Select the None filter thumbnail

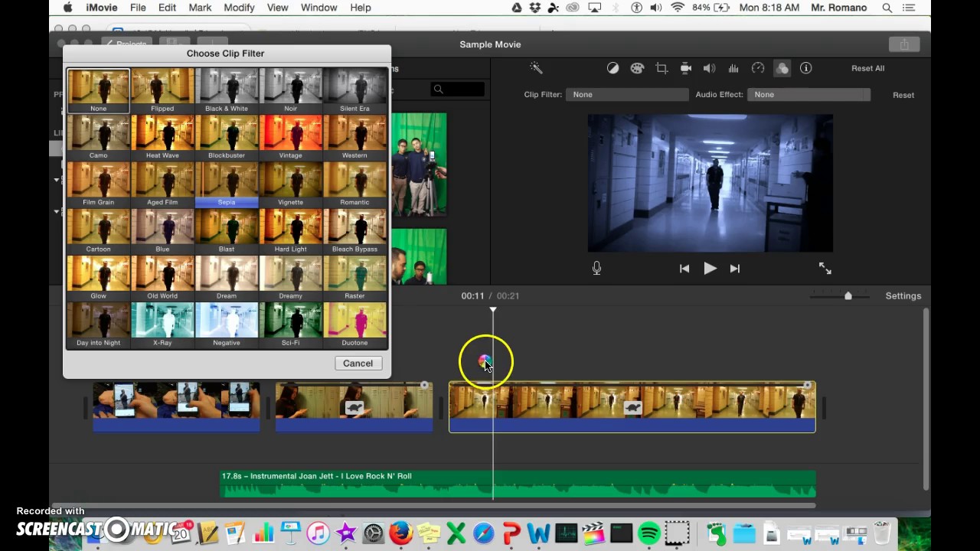[98, 90]
